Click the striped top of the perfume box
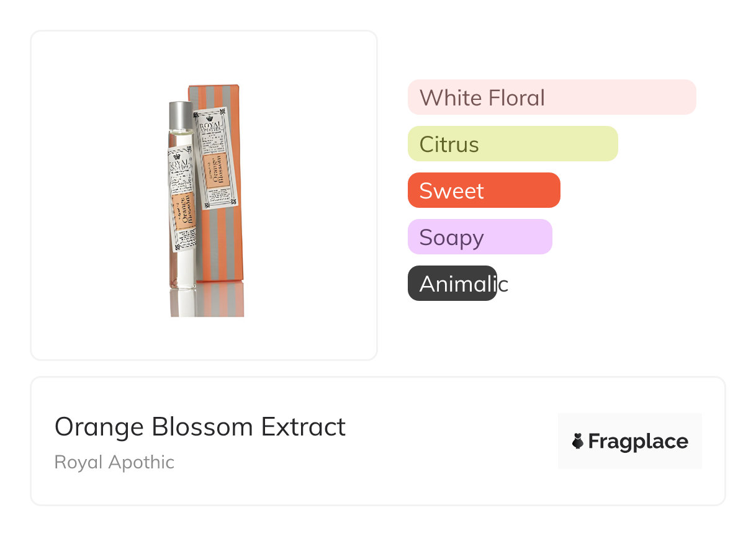Image resolution: width=756 pixels, height=536 pixels. click(214, 93)
